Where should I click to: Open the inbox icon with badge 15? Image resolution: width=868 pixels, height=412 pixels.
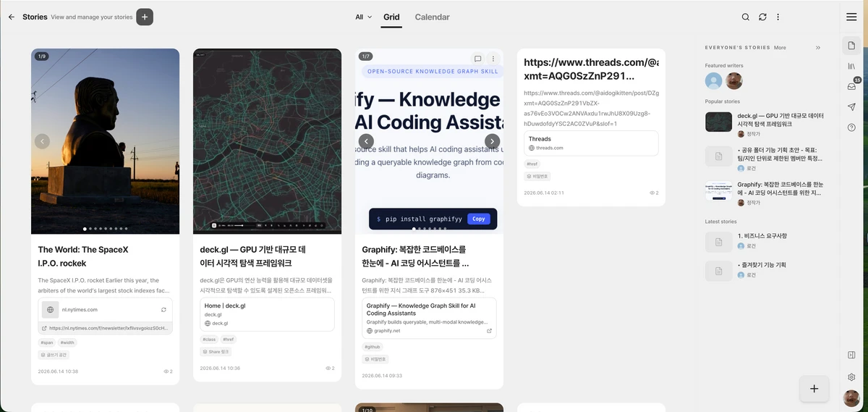pos(851,86)
